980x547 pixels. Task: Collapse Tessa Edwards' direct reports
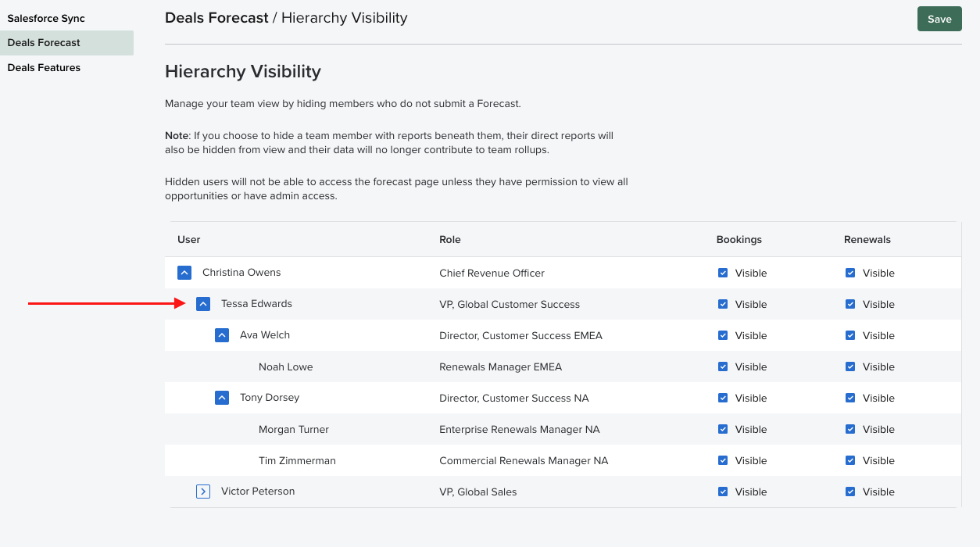click(x=203, y=303)
